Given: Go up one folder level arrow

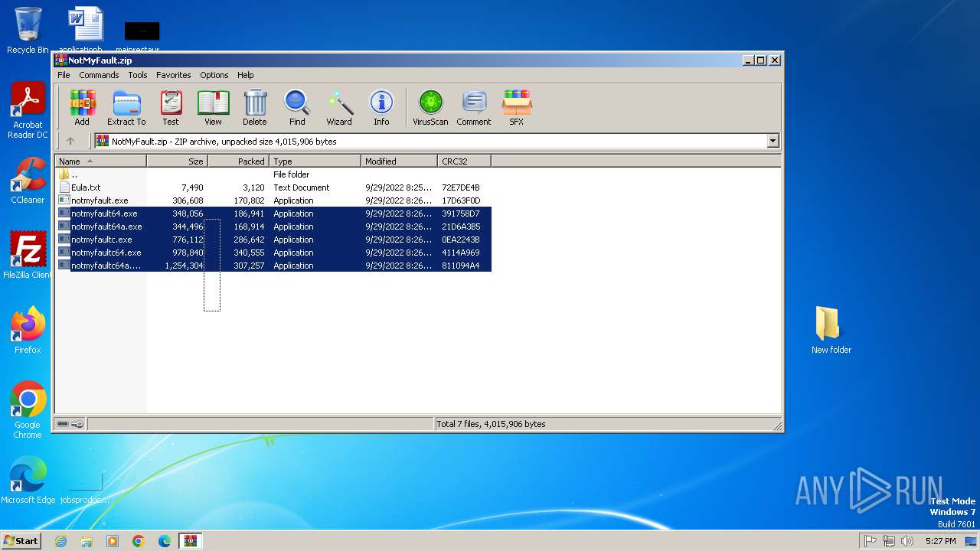Looking at the screenshot, I should [70, 141].
